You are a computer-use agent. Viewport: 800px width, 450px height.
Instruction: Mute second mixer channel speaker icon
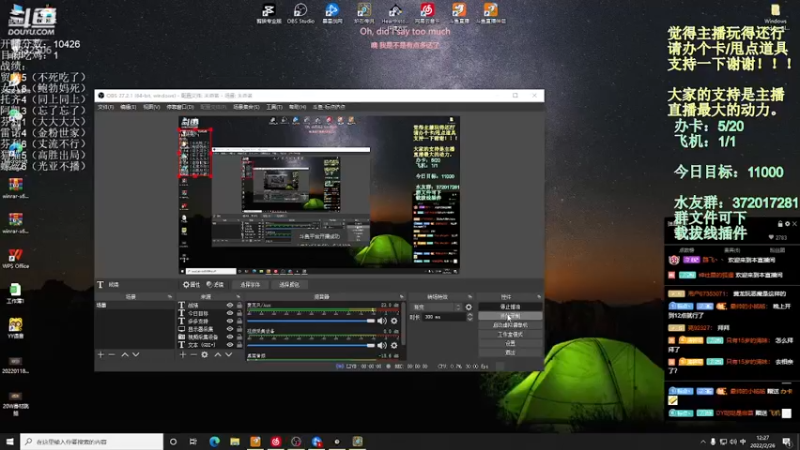coord(382,345)
